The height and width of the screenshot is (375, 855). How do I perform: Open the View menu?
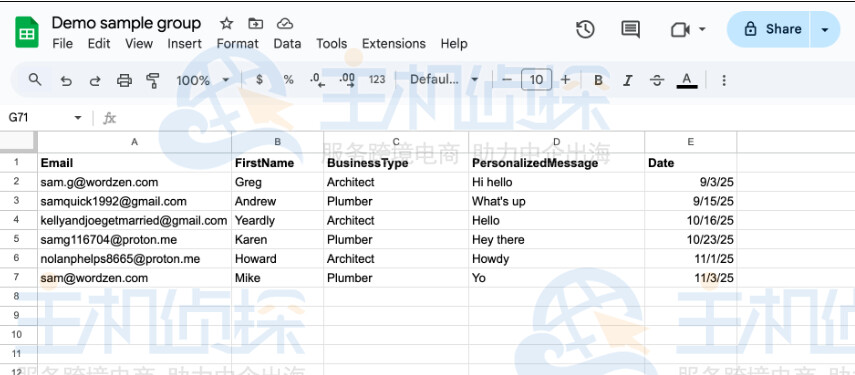139,44
